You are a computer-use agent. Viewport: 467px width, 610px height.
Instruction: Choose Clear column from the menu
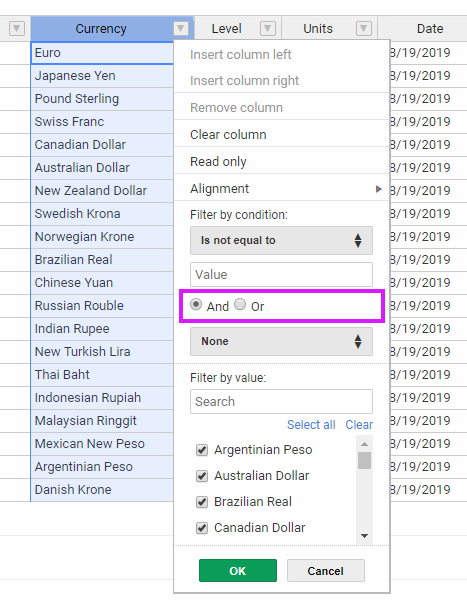click(x=228, y=135)
